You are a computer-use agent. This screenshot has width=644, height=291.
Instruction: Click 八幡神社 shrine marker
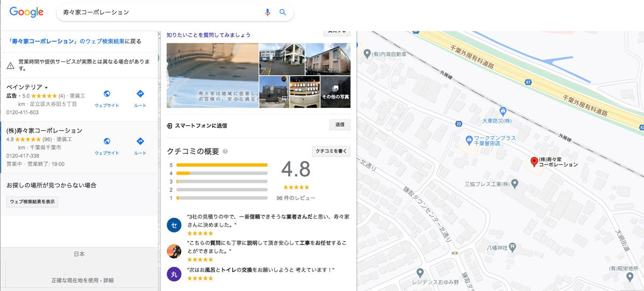pos(513,247)
